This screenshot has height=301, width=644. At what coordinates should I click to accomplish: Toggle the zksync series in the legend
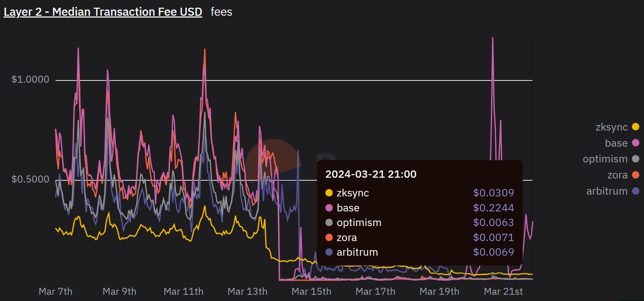pyautogui.click(x=617, y=127)
